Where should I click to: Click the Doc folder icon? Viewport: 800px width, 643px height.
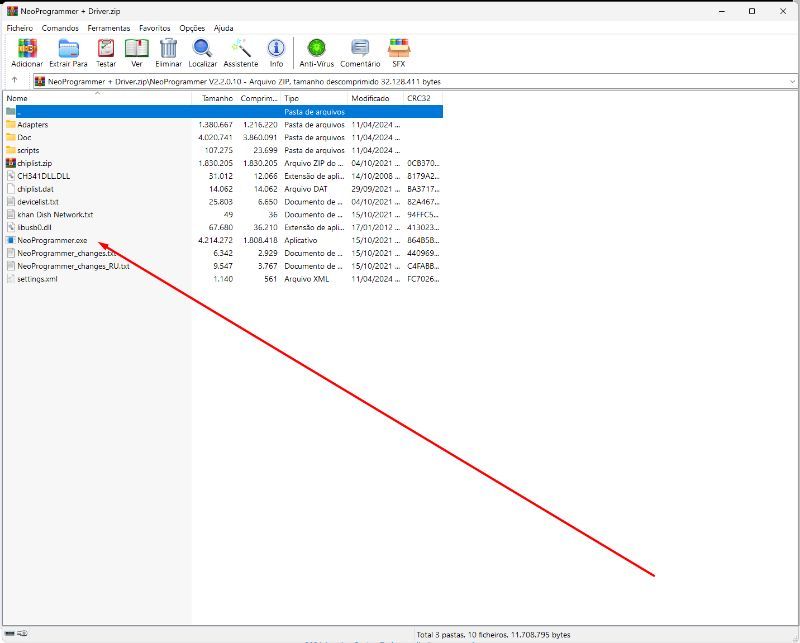(11, 137)
